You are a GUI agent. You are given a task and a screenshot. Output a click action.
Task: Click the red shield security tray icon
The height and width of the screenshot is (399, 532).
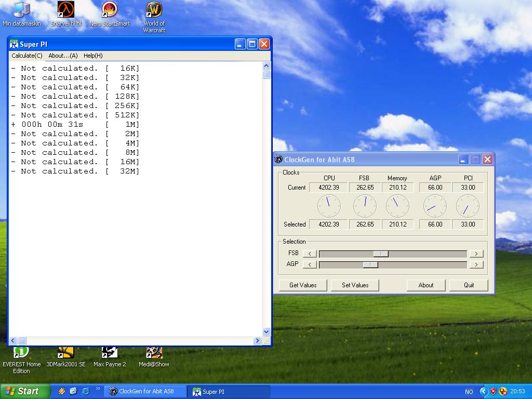point(493,392)
